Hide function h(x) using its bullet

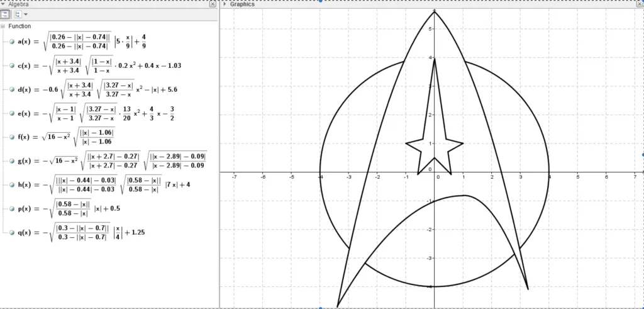(x=12, y=184)
